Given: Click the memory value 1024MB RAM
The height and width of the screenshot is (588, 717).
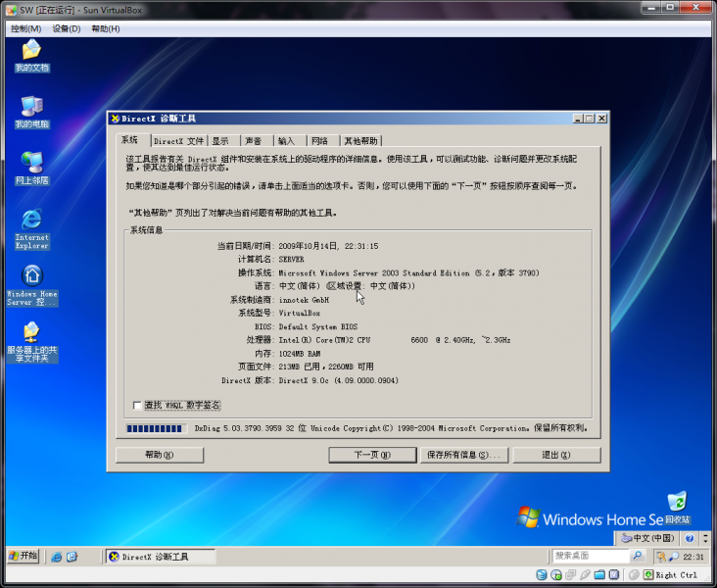Looking at the screenshot, I should coord(300,354).
